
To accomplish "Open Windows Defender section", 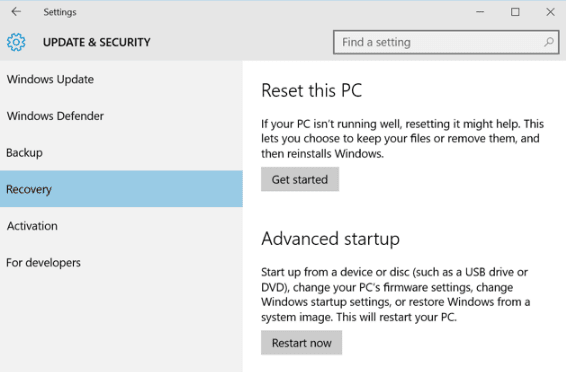I will (121, 116).
